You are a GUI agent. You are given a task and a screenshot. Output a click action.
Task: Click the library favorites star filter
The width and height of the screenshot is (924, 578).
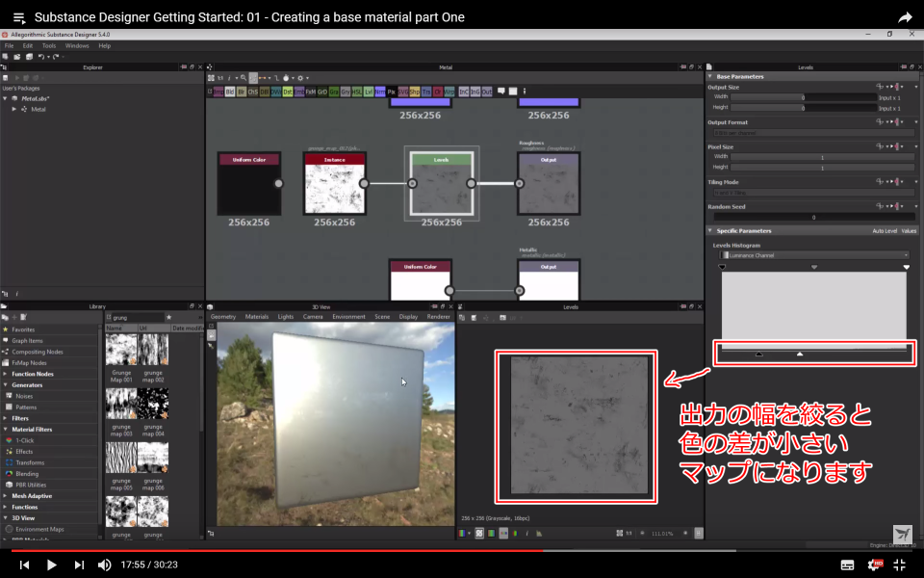[x=168, y=317]
